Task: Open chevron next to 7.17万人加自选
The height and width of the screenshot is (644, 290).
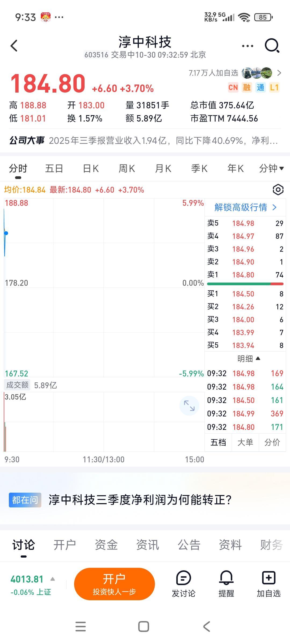Action: (x=279, y=73)
